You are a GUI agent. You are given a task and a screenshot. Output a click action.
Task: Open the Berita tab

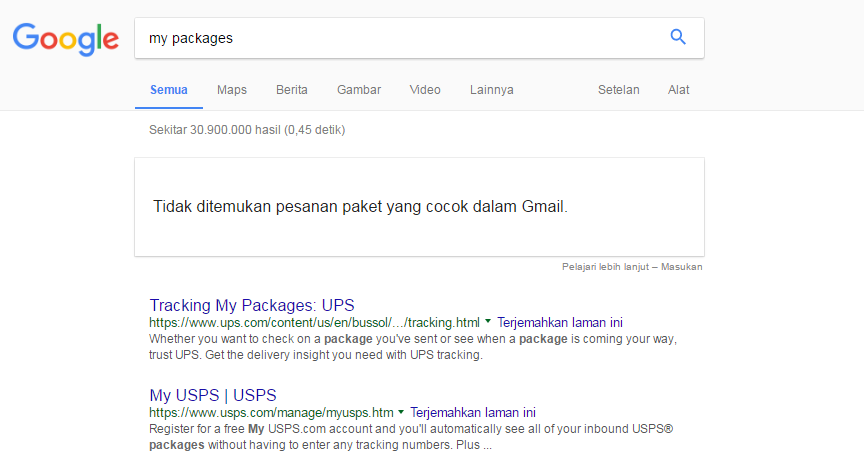coord(292,90)
